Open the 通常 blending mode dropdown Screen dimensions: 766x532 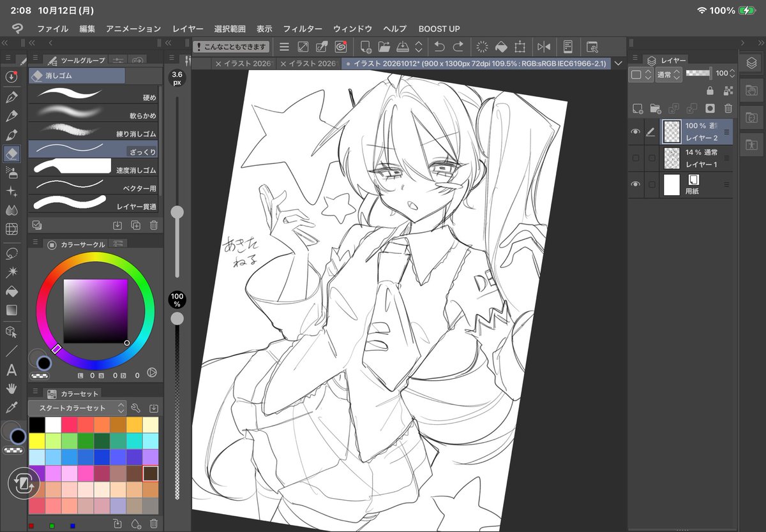pos(669,74)
